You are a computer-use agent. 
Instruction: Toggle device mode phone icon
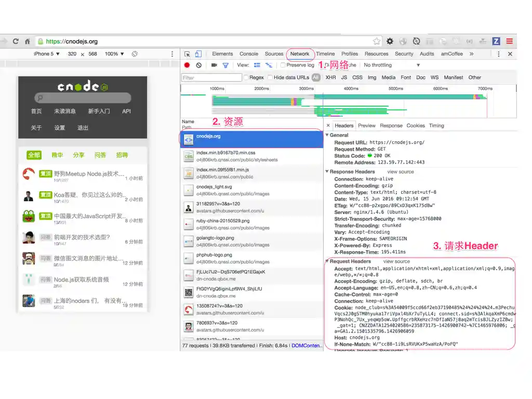coord(198,54)
